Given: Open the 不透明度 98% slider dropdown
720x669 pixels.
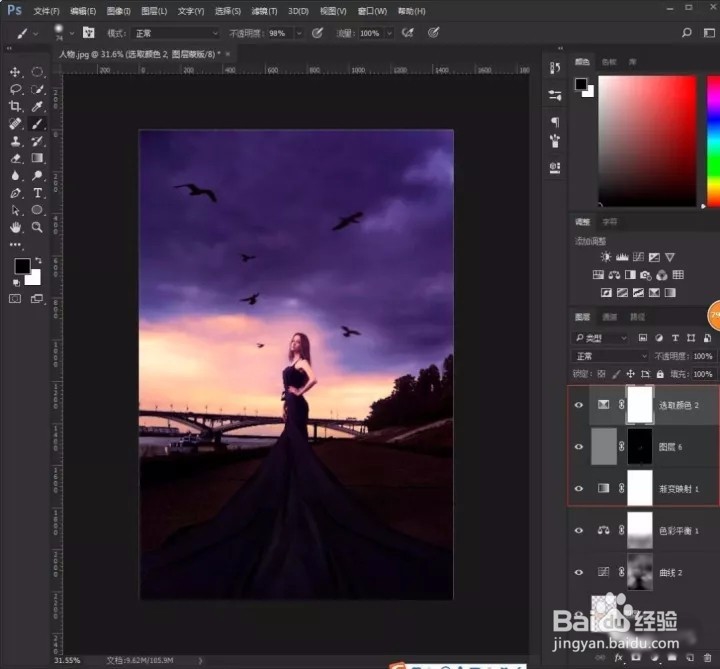Looking at the screenshot, I should pyautogui.click(x=299, y=33).
